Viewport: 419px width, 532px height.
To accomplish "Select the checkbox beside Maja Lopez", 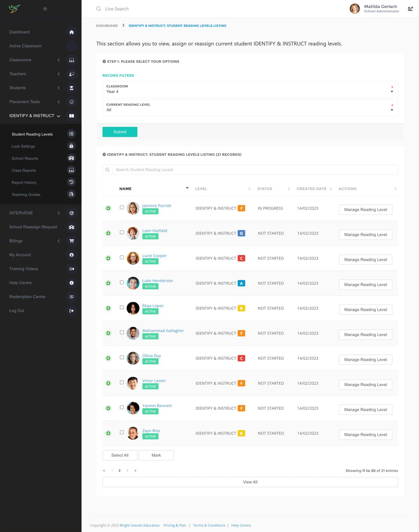I will (x=122, y=307).
